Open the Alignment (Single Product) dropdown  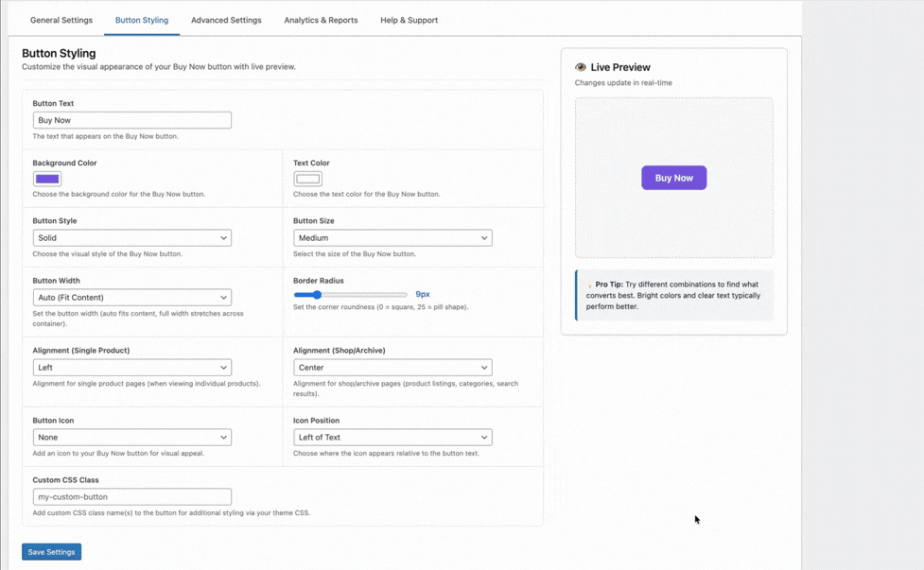[131, 367]
